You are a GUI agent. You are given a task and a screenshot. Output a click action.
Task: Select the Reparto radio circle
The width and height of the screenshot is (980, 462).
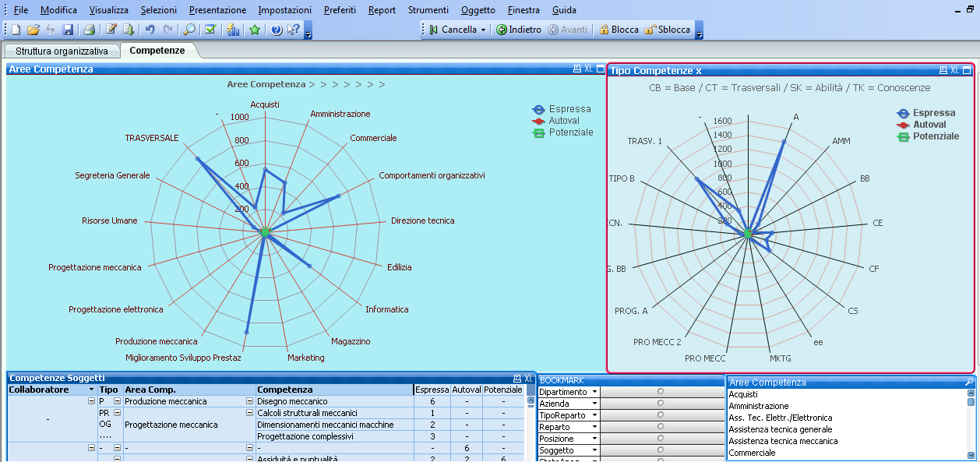(661, 427)
